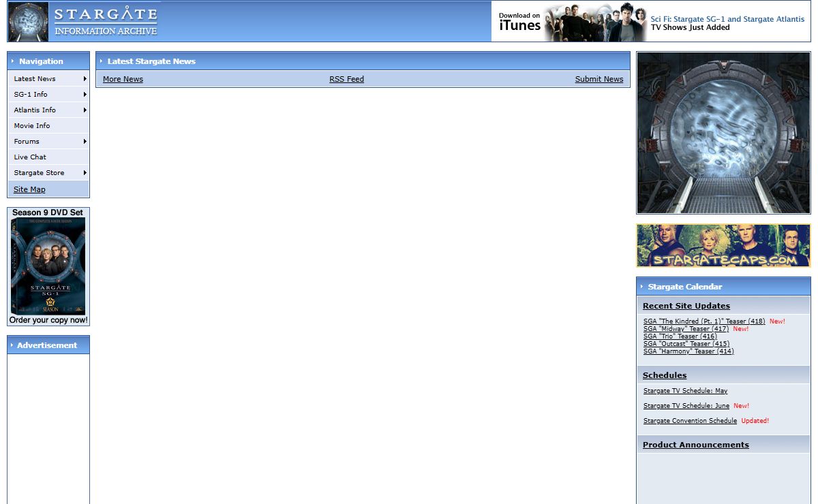The width and height of the screenshot is (818, 504).
Task: Open Stargate TV Schedule: May
Action: pyautogui.click(x=685, y=391)
